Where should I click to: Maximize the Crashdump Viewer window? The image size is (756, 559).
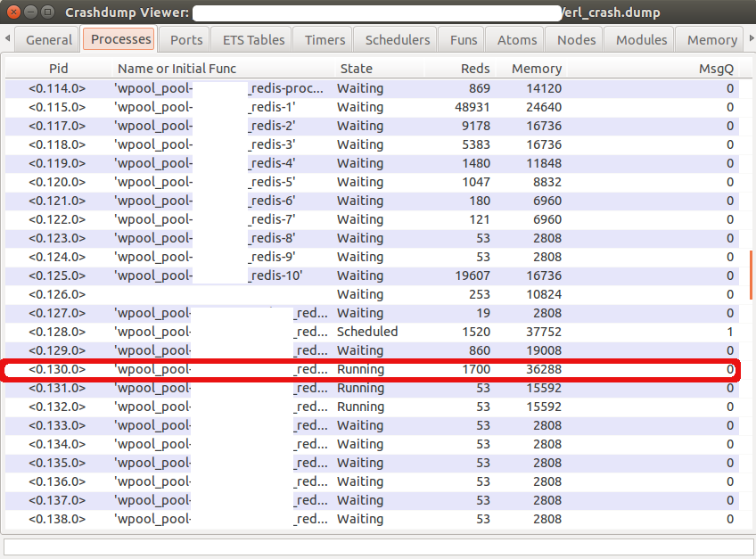click(49, 12)
